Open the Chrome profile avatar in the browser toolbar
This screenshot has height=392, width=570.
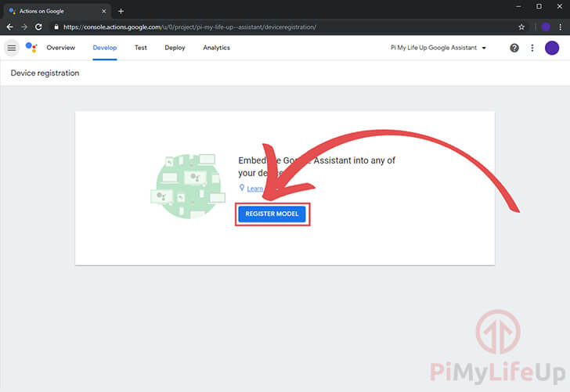coord(545,27)
